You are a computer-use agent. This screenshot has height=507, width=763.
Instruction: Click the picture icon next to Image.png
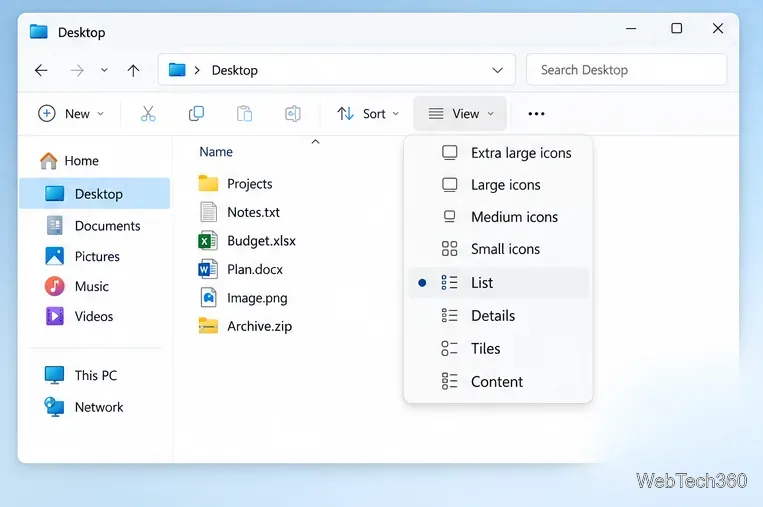tap(208, 297)
